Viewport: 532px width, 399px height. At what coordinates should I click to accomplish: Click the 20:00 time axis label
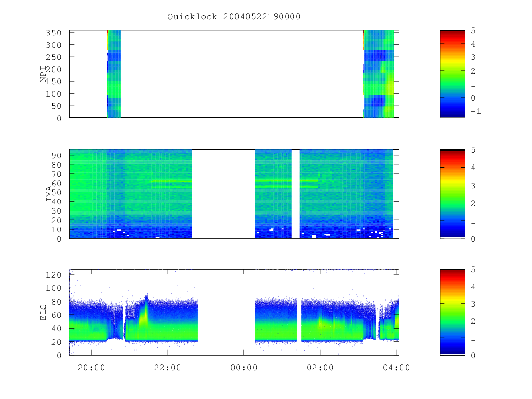pyautogui.click(x=91, y=368)
